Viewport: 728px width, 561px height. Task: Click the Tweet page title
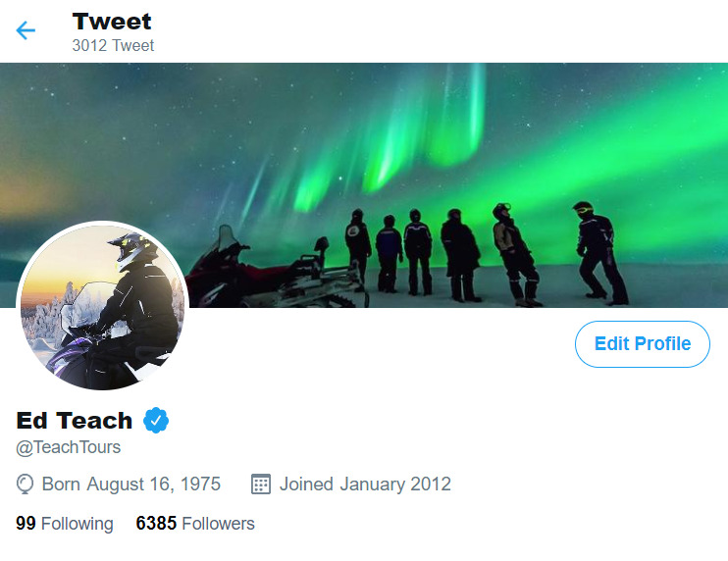pos(112,22)
